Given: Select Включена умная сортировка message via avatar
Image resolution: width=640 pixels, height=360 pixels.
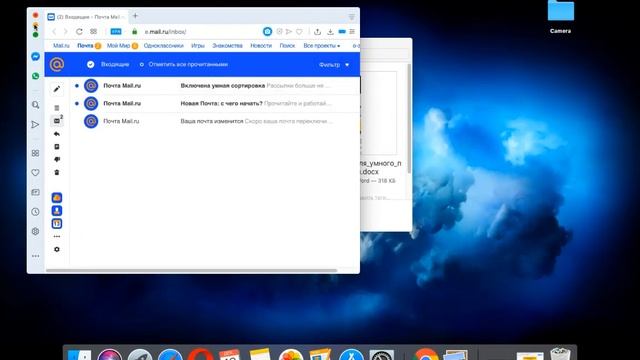Looking at the screenshot, I should point(91,86).
